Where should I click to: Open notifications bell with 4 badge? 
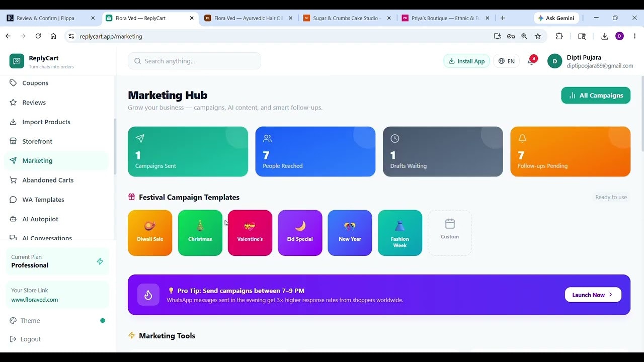(x=532, y=61)
